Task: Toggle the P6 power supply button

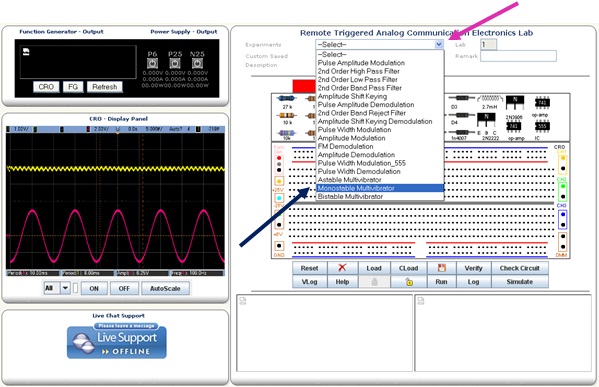Action: (152, 63)
